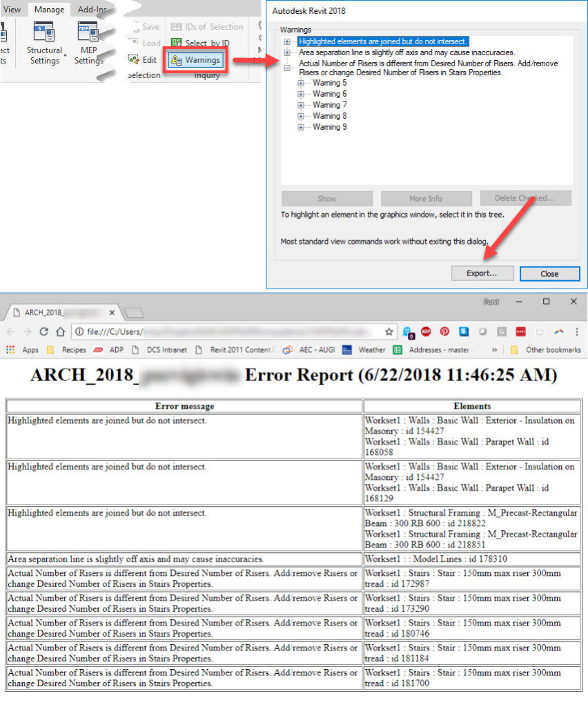Click the site info icon in address bar
588x707 pixels.
tap(79, 332)
